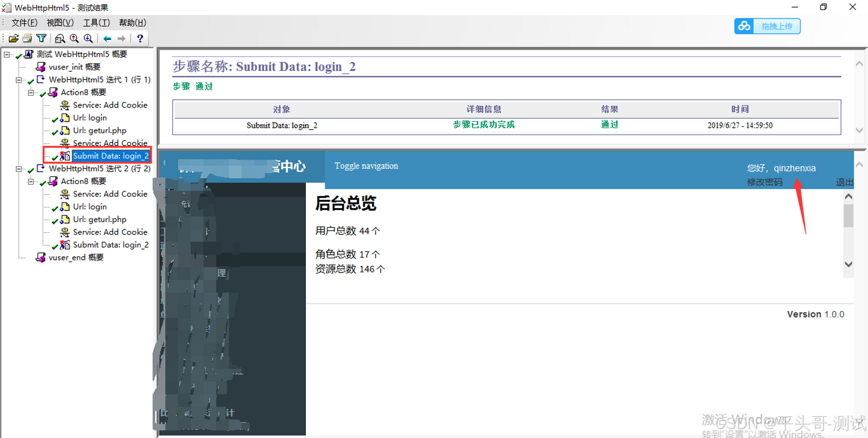Select Service: Add Cookie below geturl.php, iteration 1
Image resolution: width=868 pixels, height=438 pixels.
(110, 143)
